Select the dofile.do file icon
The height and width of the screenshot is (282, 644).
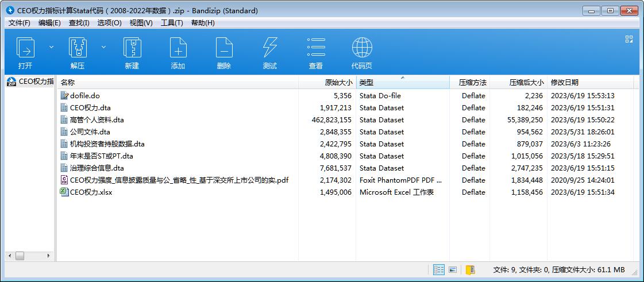pyautogui.click(x=64, y=96)
